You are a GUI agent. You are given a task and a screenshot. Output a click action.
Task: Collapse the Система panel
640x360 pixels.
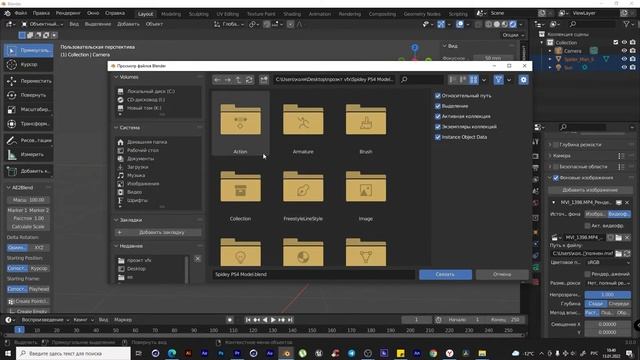pyautogui.click(x=116, y=128)
